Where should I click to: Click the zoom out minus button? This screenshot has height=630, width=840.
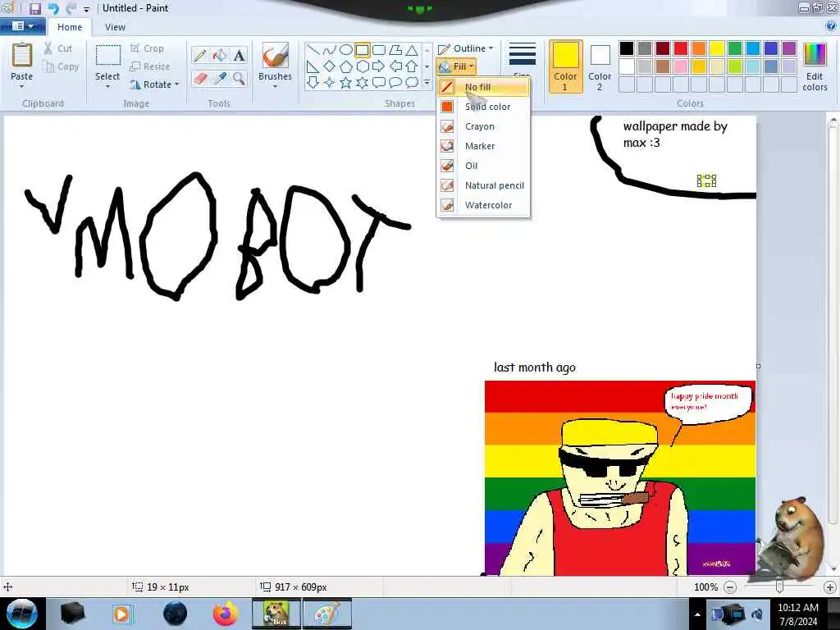pyautogui.click(x=729, y=587)
